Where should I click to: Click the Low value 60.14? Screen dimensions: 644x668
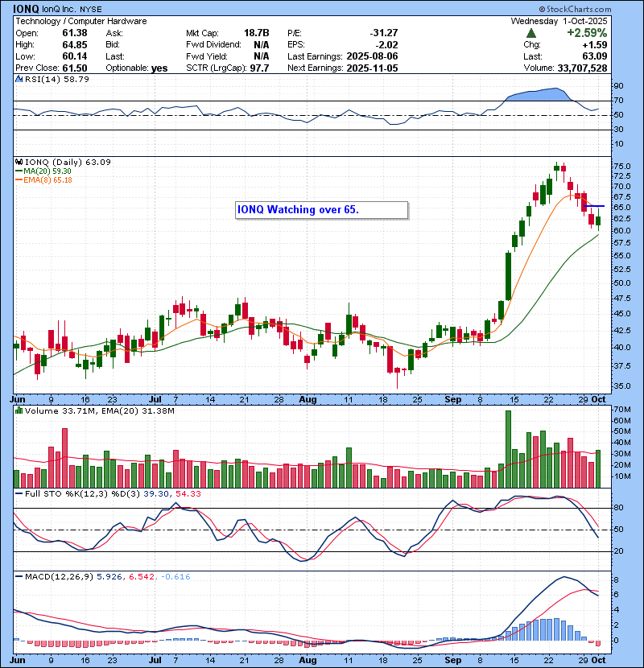(75, 56)
